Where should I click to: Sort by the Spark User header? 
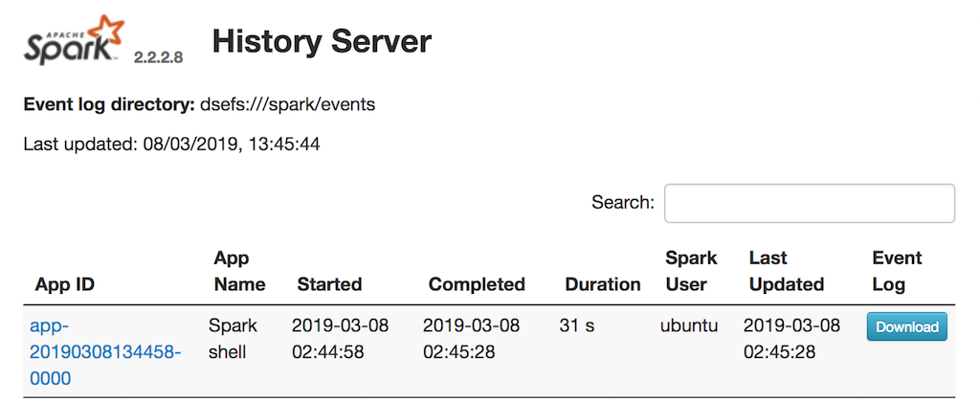[691, 271]
